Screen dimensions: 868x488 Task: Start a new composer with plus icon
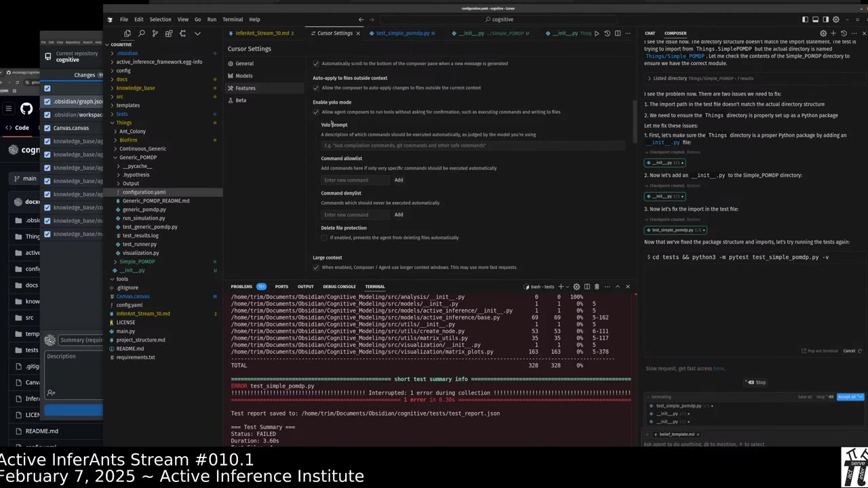[833, 33]
